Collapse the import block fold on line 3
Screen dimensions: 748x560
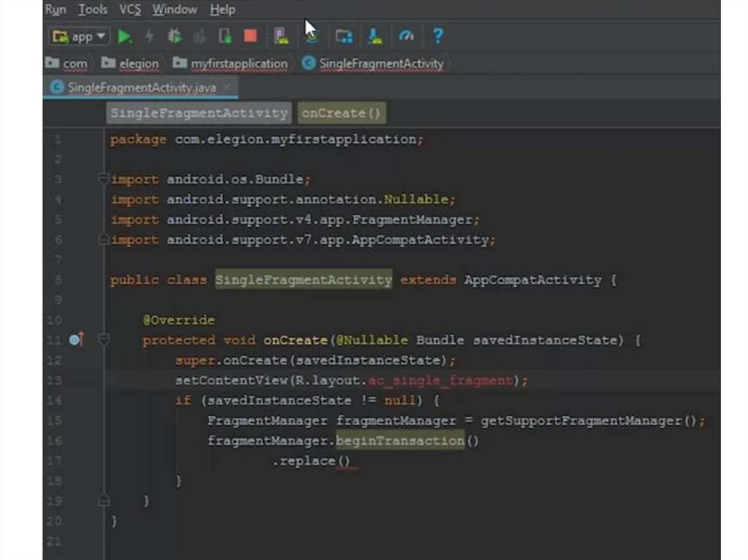click(x=104, y=179)
